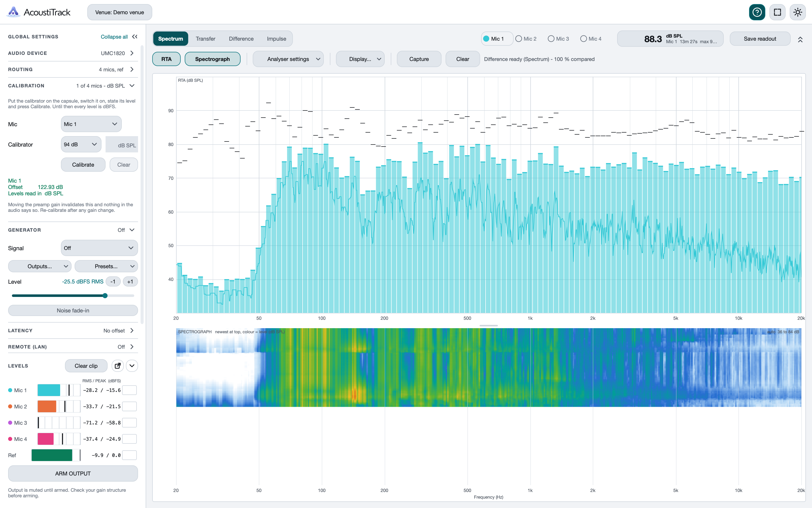The height and width of the screenshot is (508, 812).
Task: Switch to the Difference tab
Action: pos(241,39)
